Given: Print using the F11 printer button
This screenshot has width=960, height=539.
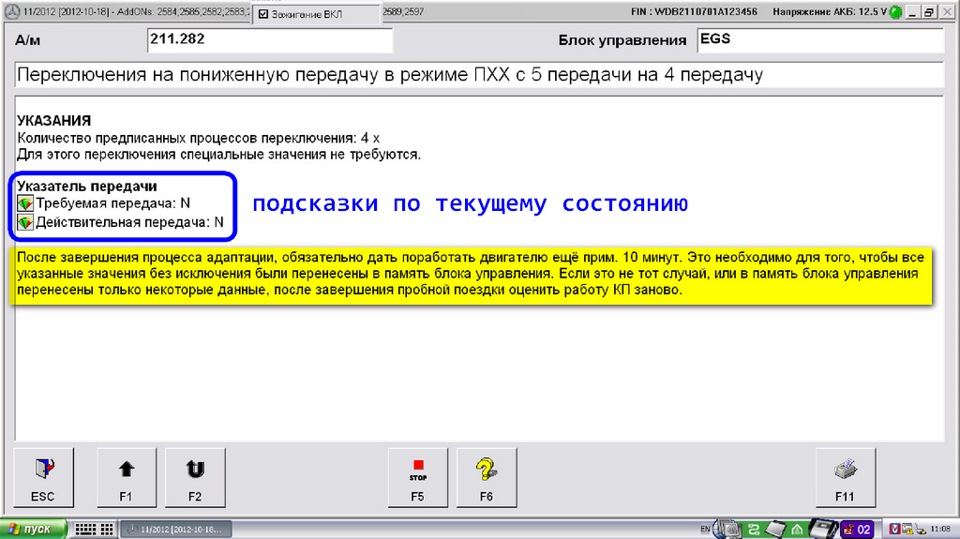Looking at the screenshot, I should pos(846,478).
